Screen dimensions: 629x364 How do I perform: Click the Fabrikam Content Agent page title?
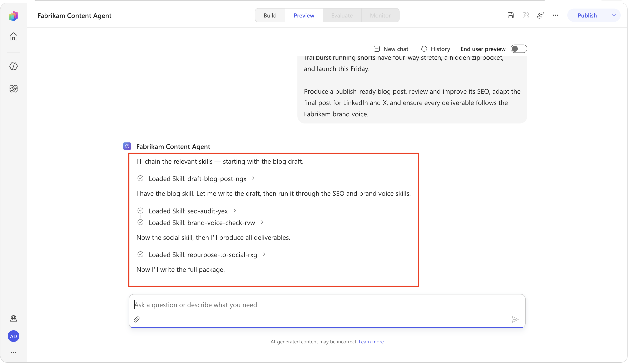point(74,16)
